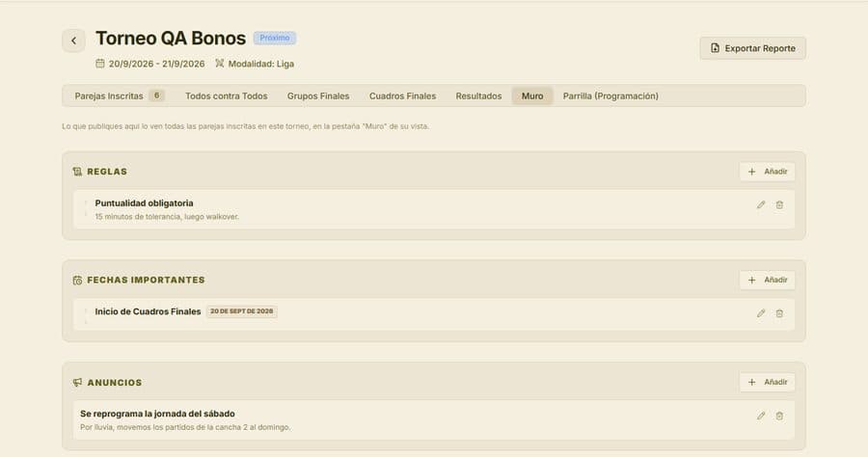
Task: Click the calendar icon beside tournament dates
Action: (99, 64)
